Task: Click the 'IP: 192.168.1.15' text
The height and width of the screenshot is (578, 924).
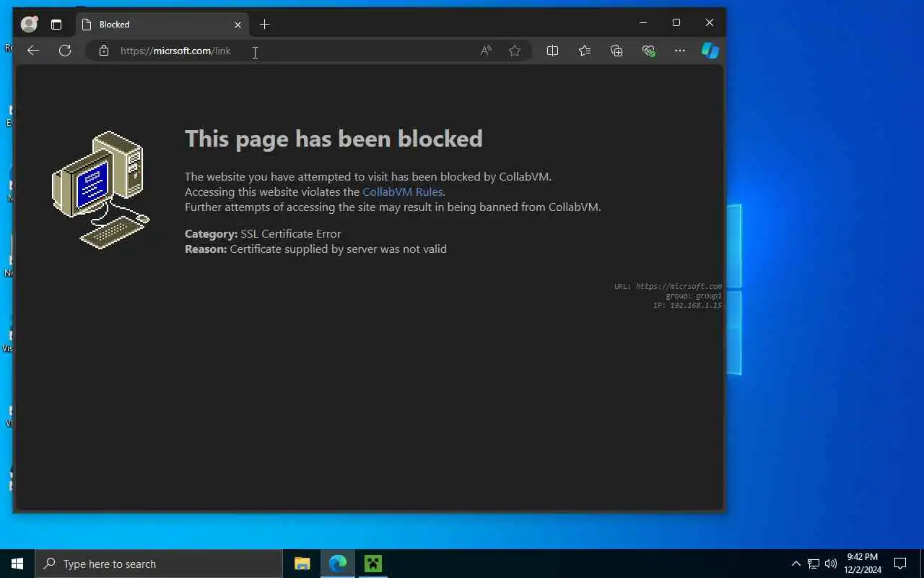Action: click(x=687, y=306)
